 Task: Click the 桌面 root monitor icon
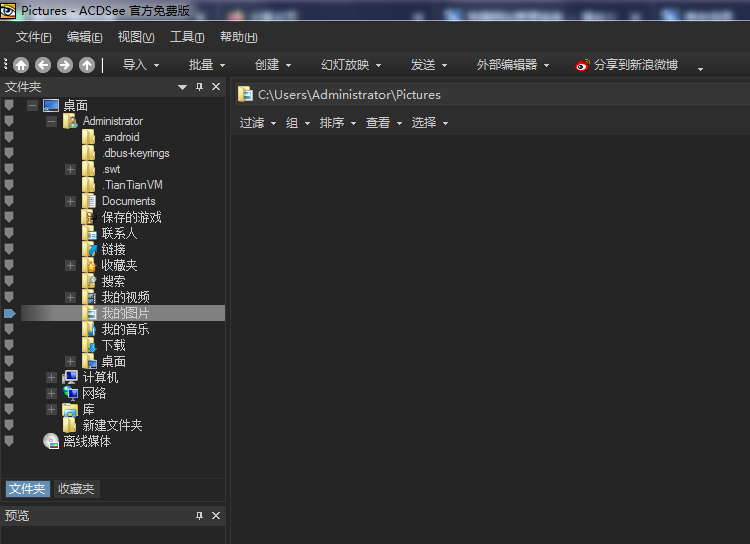click(x=51, y=105)
